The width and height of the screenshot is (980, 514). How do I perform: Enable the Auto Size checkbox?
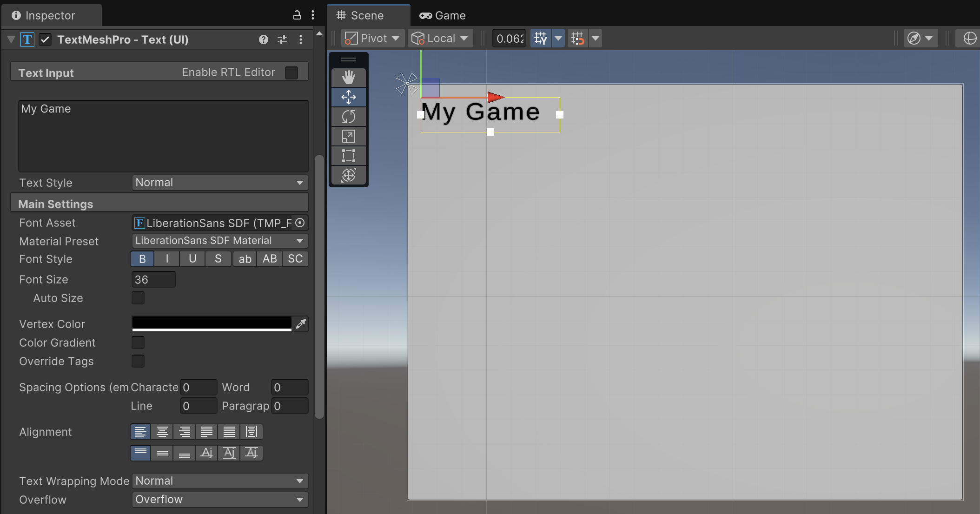(x=138, y=298)
